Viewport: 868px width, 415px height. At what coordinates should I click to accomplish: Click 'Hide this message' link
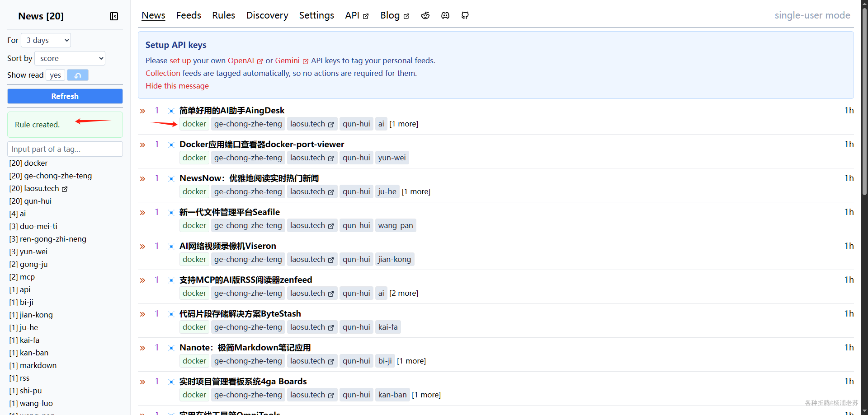click(x=177, y=86)
